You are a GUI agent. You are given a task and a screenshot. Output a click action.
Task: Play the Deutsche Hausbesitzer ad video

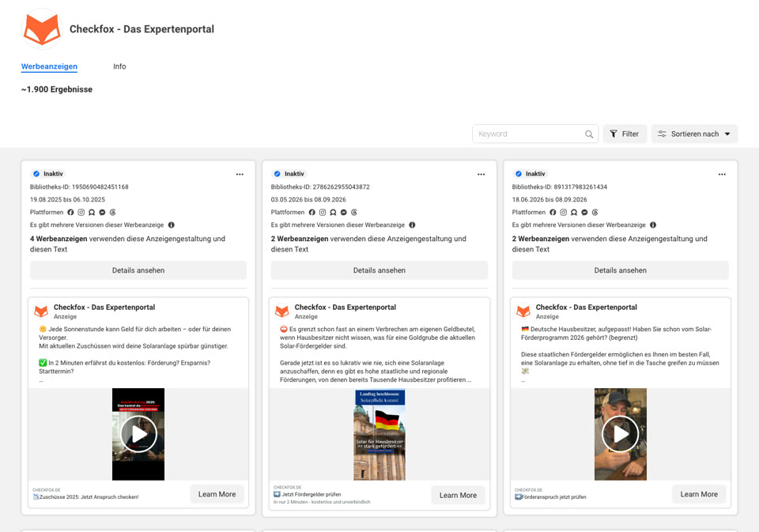point(620,434)
